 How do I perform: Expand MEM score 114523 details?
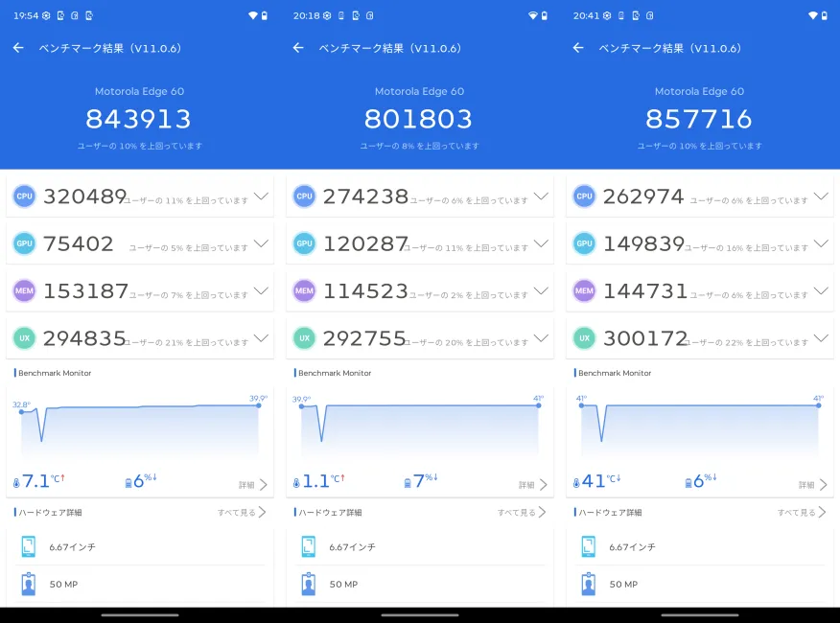pos(541,290)
